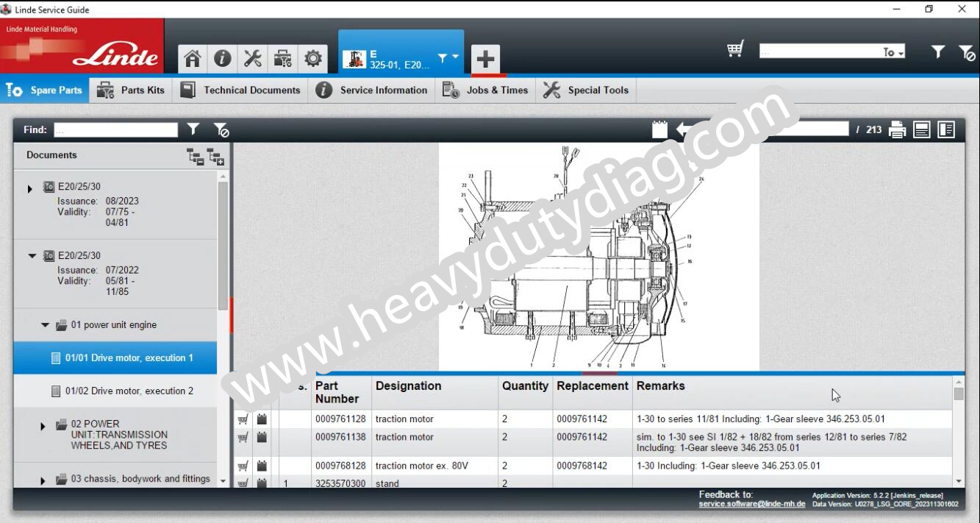Click part number 0009761128 cell

tap(340, 419)
